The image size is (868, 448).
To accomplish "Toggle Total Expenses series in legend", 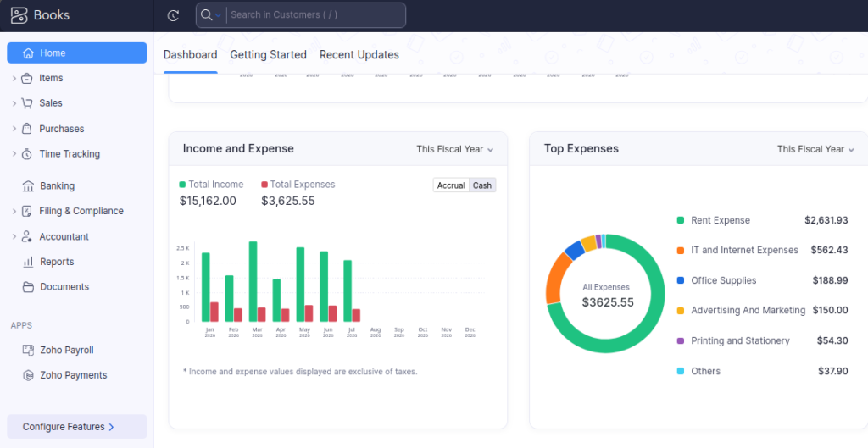I will 298,185.
